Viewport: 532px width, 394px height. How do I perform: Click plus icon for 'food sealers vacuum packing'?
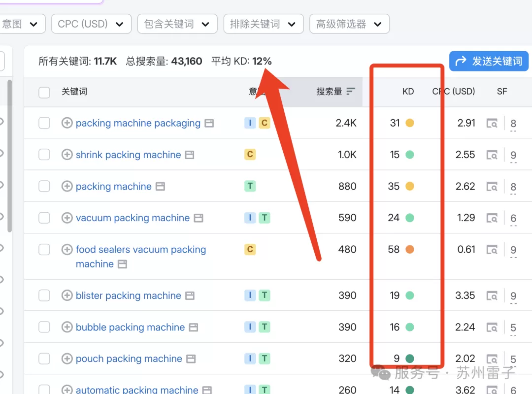point(67,249)
